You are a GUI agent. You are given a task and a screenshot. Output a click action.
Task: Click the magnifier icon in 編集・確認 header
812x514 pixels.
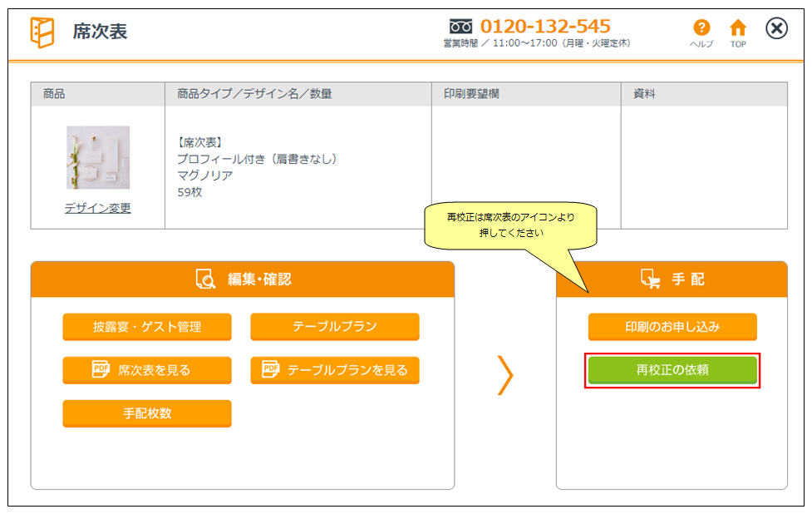(205, 279)
